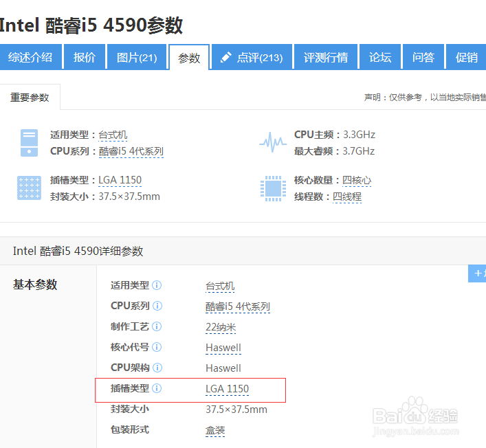
Task: Open the 图片(21) tab
Action: [x=137, y=57]
